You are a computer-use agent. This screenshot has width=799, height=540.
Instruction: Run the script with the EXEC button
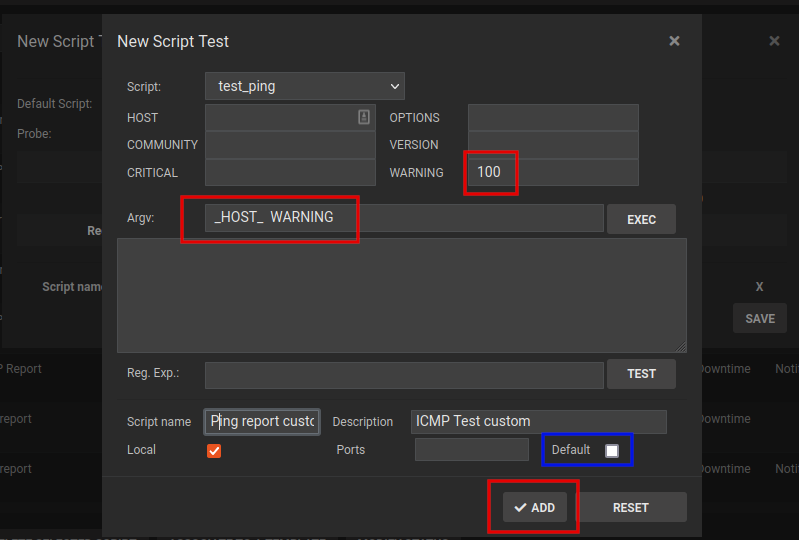pyautogui.click(x=641, y=219)
